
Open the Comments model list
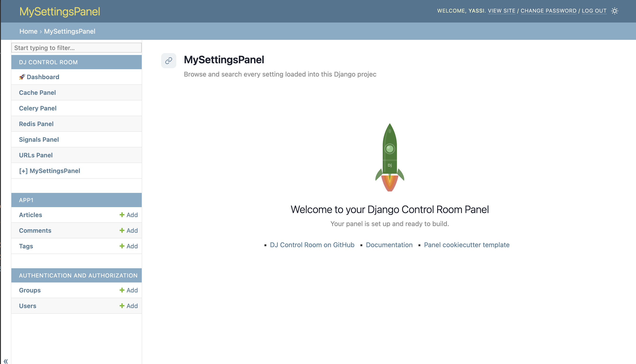point(35,230)
